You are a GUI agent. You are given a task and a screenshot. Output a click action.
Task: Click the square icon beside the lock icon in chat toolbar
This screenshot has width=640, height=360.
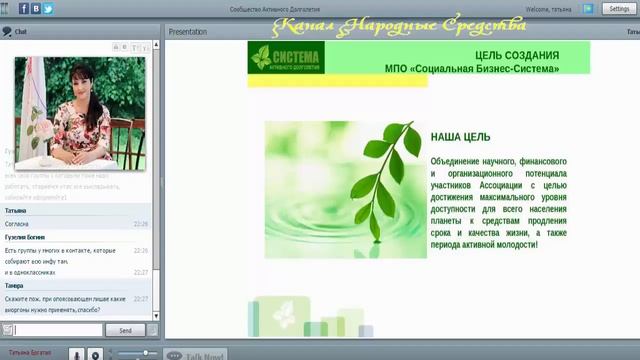coord(125,47)
